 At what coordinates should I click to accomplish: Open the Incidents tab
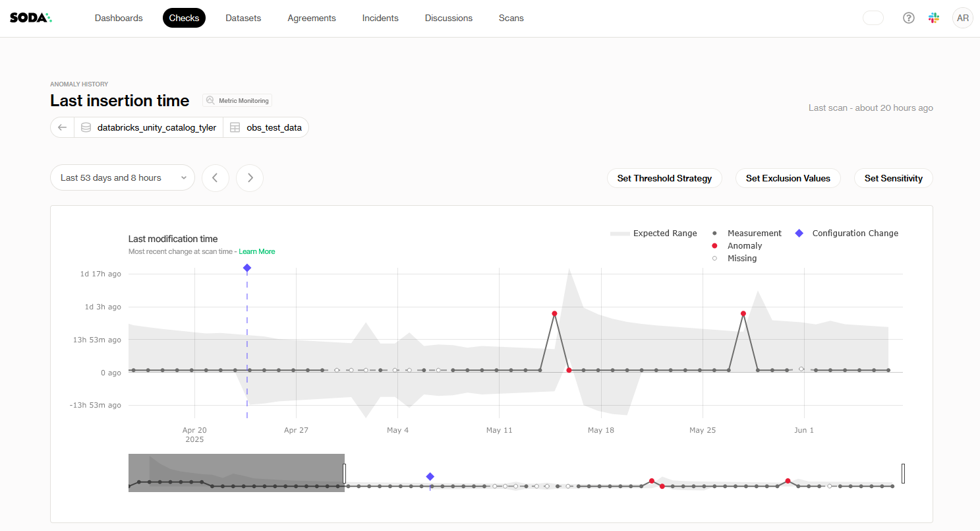point(380,18)
